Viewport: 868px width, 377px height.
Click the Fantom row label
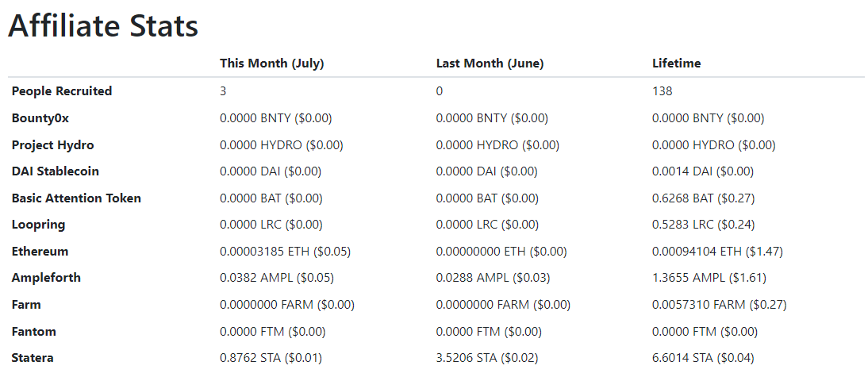(x=34, y=332)
